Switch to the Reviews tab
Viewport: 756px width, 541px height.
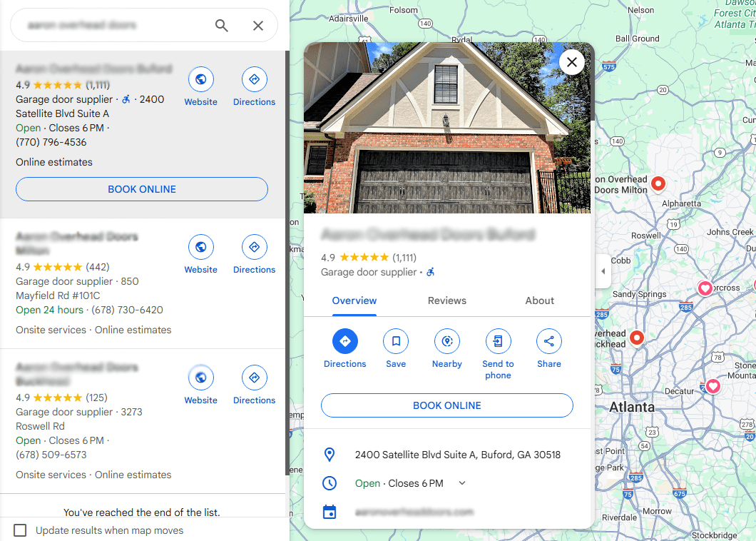pos(447,300)
